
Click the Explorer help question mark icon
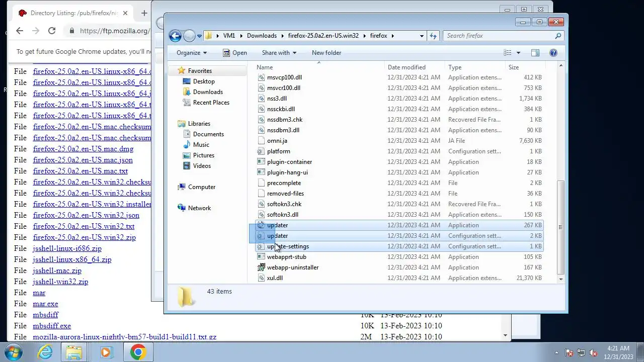click(x=553, y=53)
